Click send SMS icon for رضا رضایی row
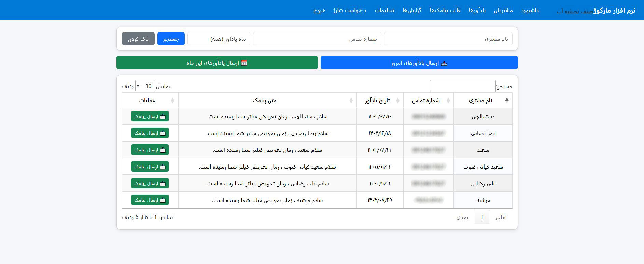 click(x=163, y=133)
